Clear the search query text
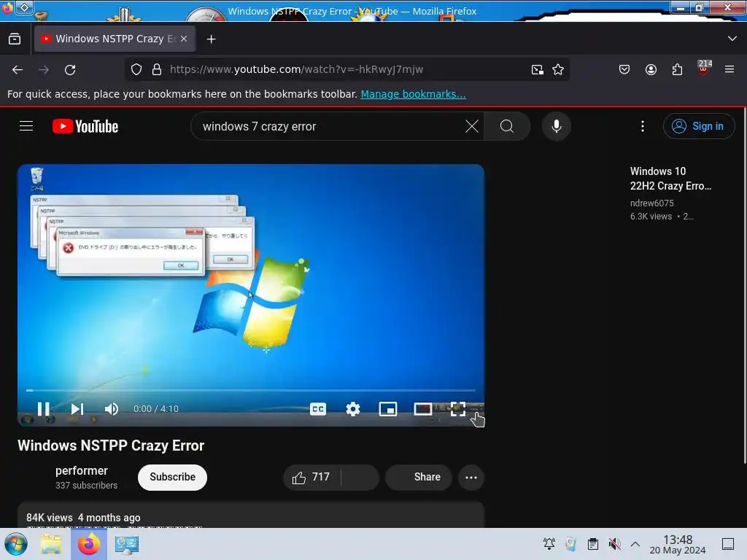 pos(472,127)
